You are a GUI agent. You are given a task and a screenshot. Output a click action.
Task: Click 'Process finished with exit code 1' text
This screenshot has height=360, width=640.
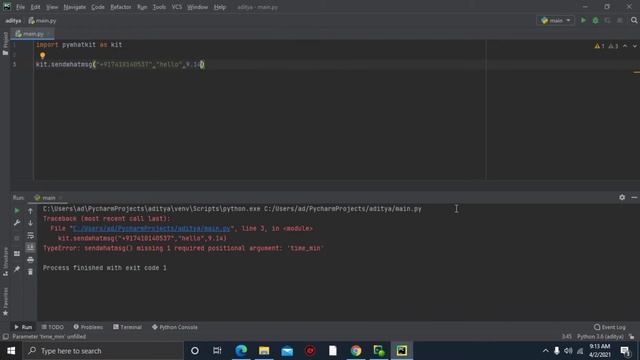(x=104, y=268)
